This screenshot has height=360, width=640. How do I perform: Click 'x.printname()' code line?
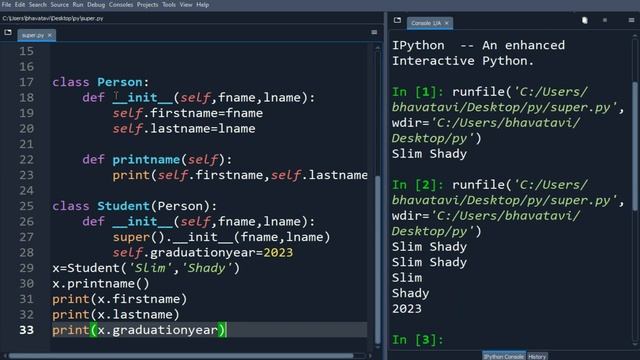point(101,283)
